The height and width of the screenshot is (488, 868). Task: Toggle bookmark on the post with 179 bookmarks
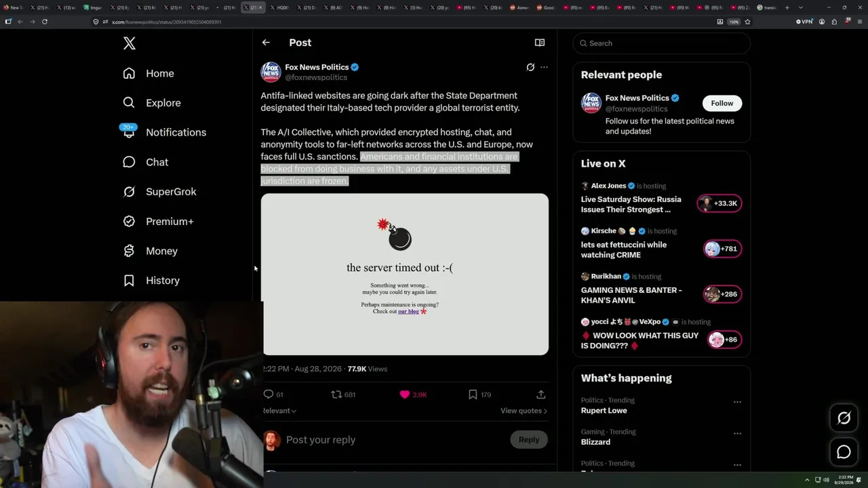click(479, 394)
